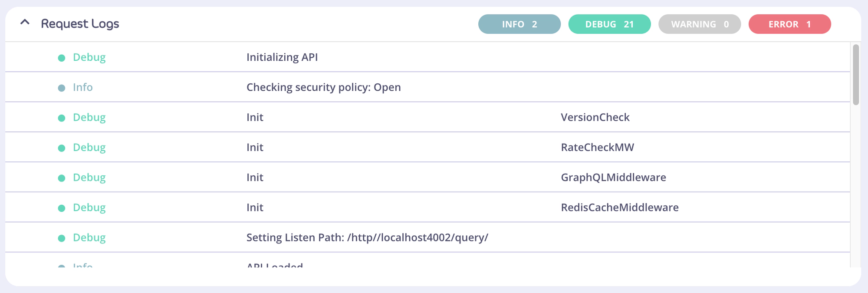Viewport: 868px width, 293px height.
Task: Click green dot in RateCheckMW row
Action: (62, 148)
